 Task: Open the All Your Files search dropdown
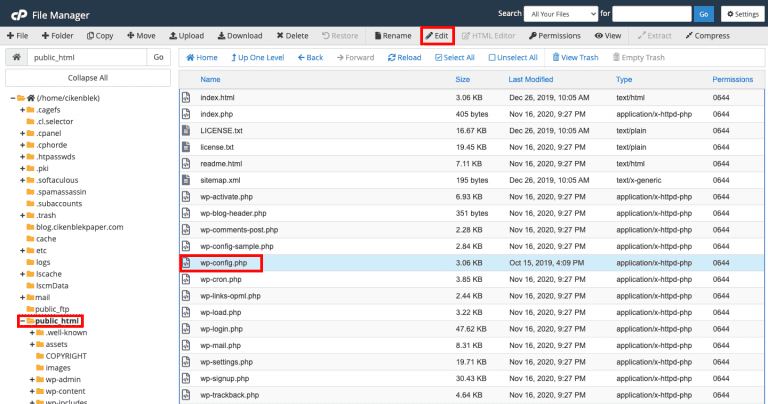(561, 14)
